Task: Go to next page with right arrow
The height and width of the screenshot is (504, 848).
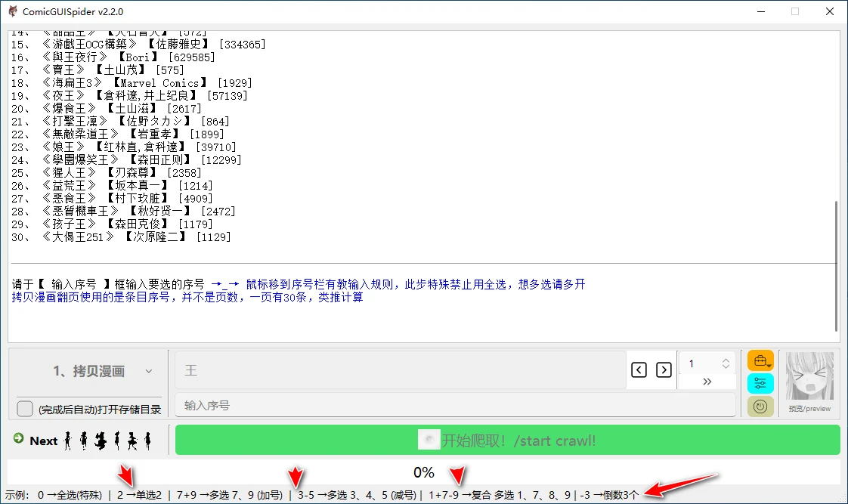Action: 664,369
